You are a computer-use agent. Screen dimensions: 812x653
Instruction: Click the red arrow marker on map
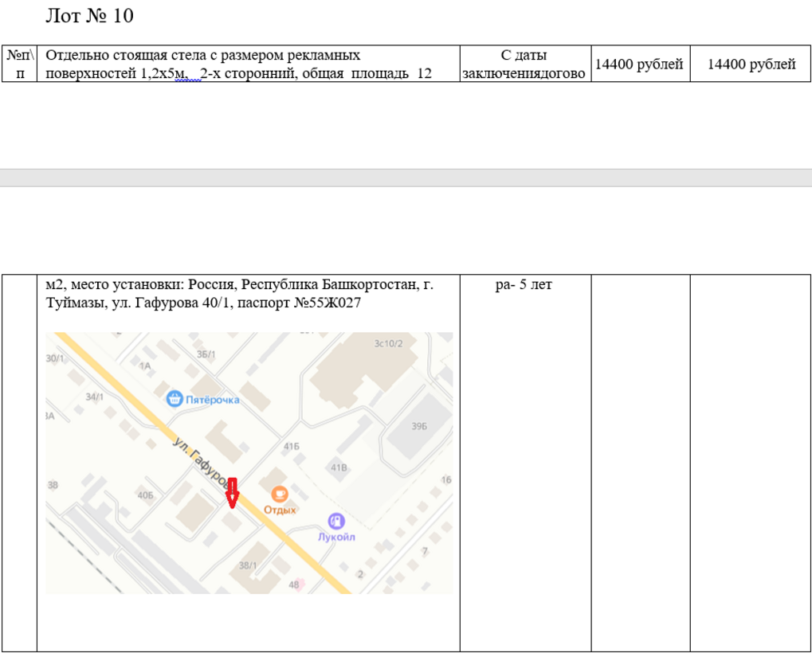(232, 494)
